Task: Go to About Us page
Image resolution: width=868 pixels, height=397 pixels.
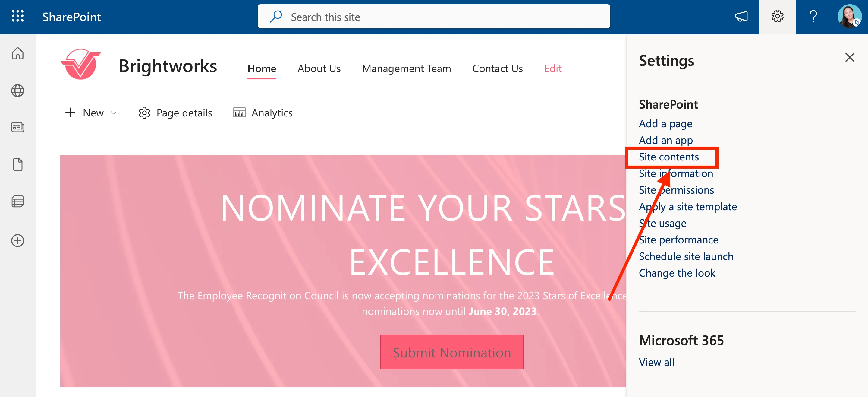Action: 319,68
